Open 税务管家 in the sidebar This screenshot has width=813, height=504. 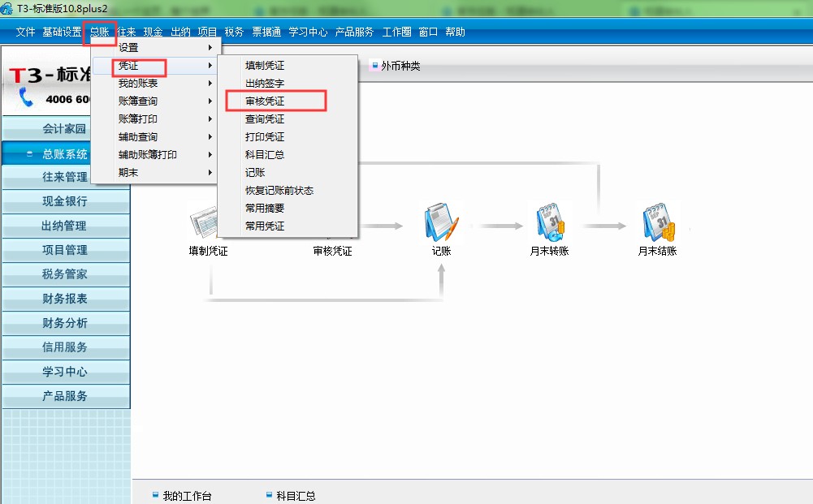[x=65, y=274]
